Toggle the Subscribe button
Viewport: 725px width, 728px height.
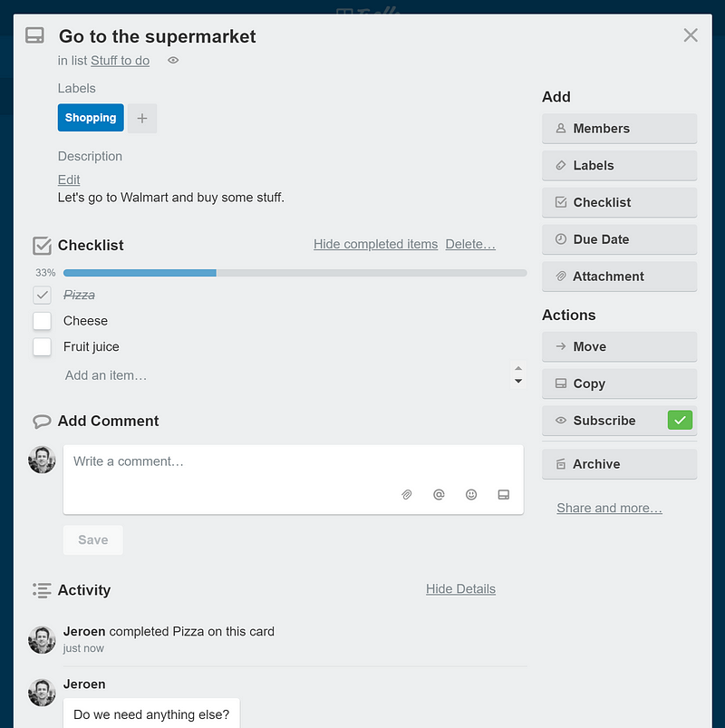point(619,421)
